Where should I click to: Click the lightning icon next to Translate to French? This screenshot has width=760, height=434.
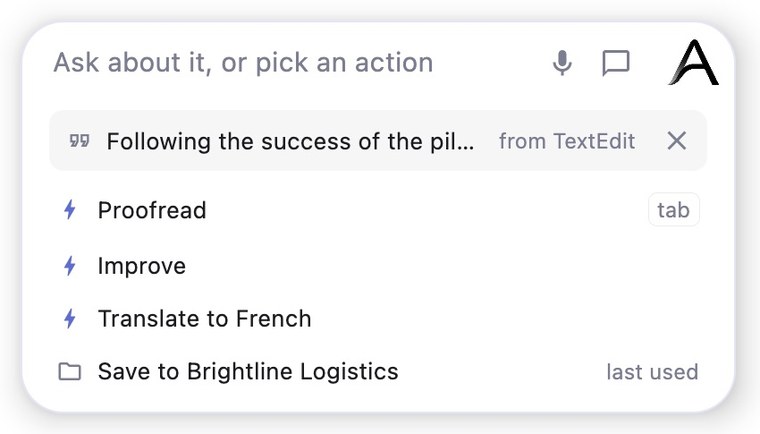(70, 319)
